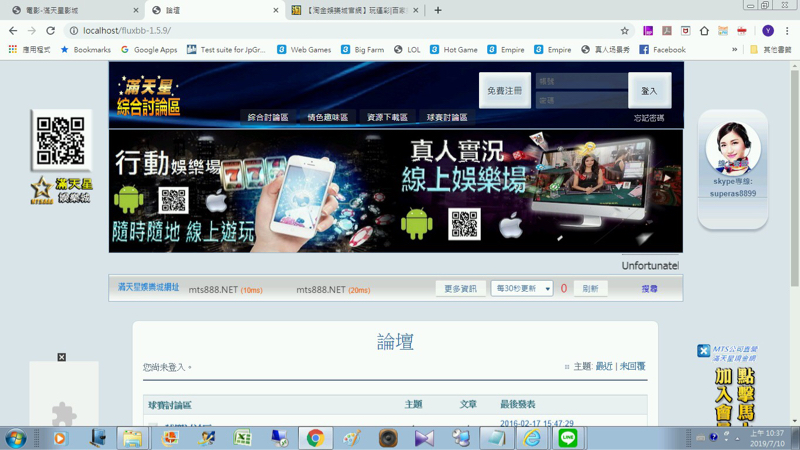The image size is (800, 450).
Task: Click the mobile casino banner
Action: 253,191
